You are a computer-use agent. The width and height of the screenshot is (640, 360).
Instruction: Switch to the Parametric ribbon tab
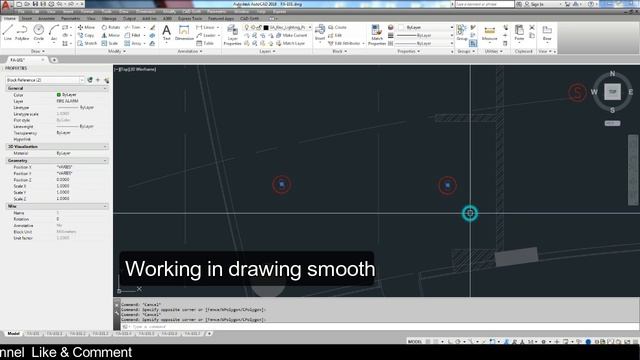71,19
